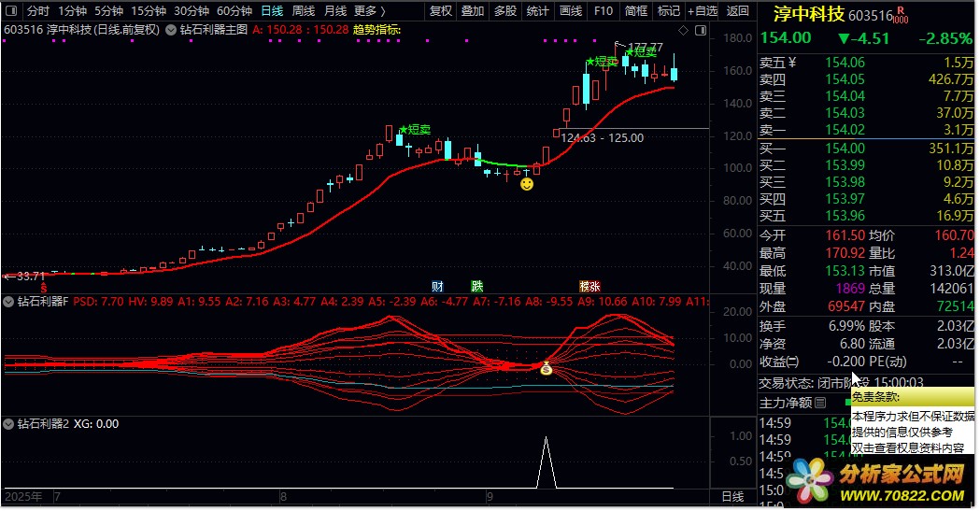Select the 1分钟 period
This screenshot has height=511, width=980.
pos(73,10)
